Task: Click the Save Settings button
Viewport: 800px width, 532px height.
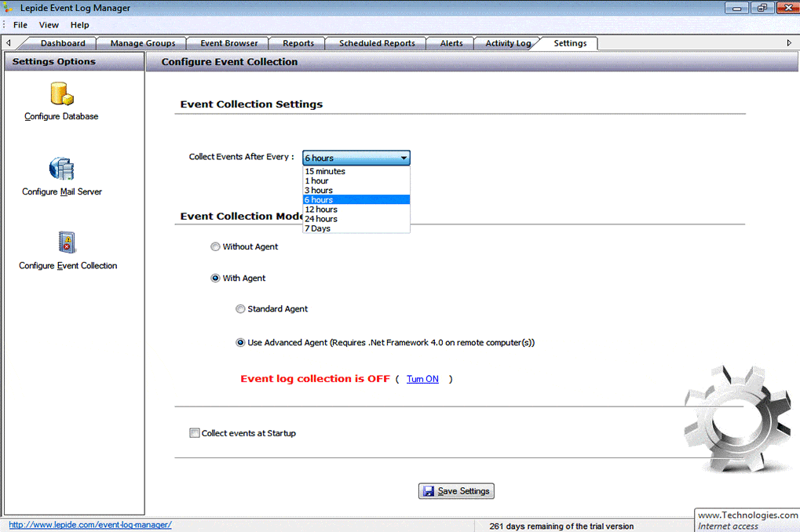Action: [456, 491]
